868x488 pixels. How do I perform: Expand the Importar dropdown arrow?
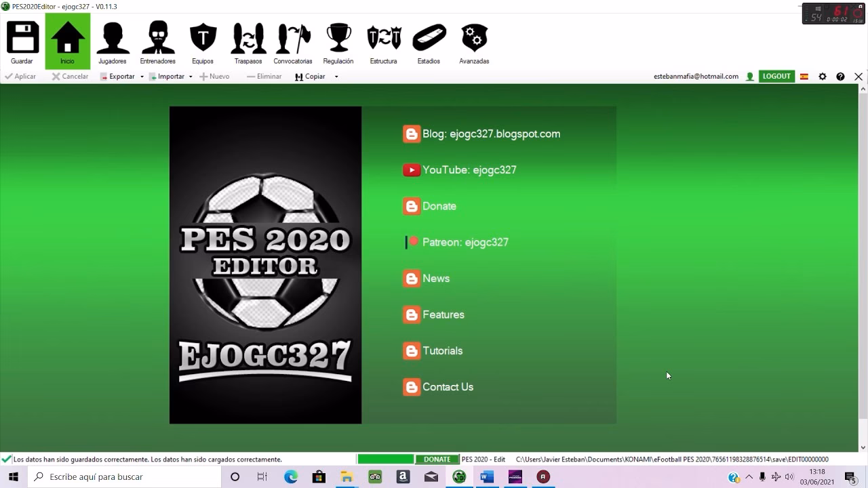191,76
